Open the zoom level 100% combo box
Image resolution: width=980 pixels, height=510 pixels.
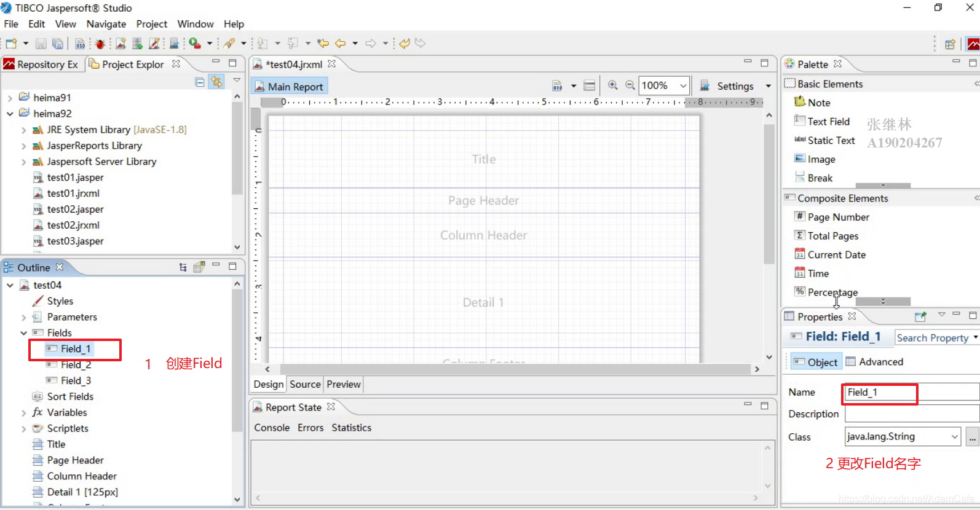coord(665,85)
